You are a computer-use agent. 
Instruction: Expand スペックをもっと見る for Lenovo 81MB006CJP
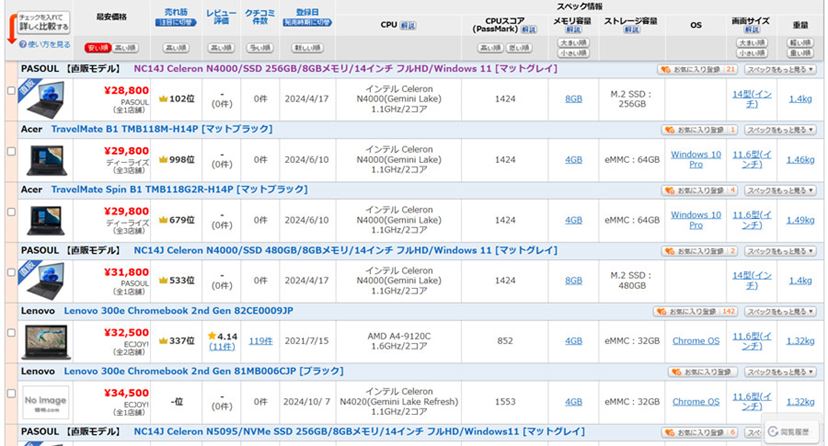coord(780,372)
